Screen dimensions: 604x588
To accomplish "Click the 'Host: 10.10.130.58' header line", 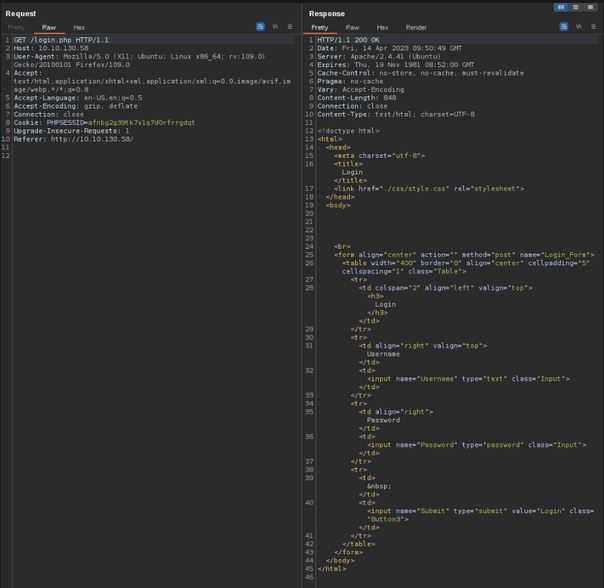I will tap(51, 48).
